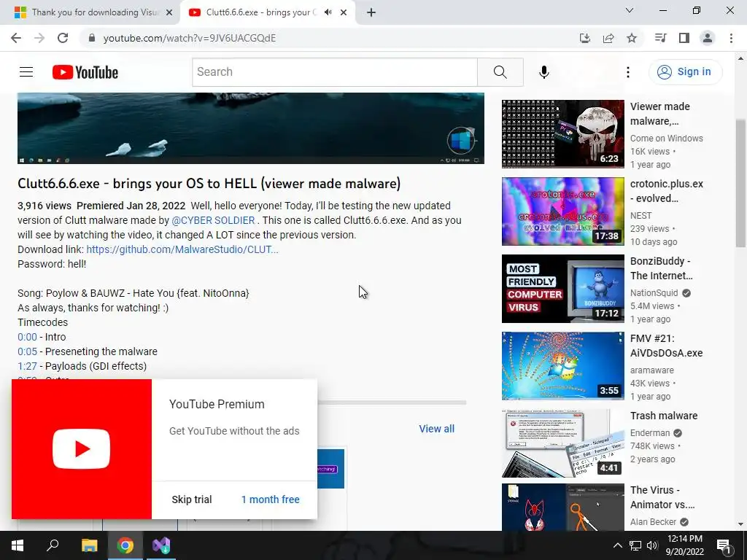Open The Virus - Animator vs. thumbnail

click(x=562, y=507)
